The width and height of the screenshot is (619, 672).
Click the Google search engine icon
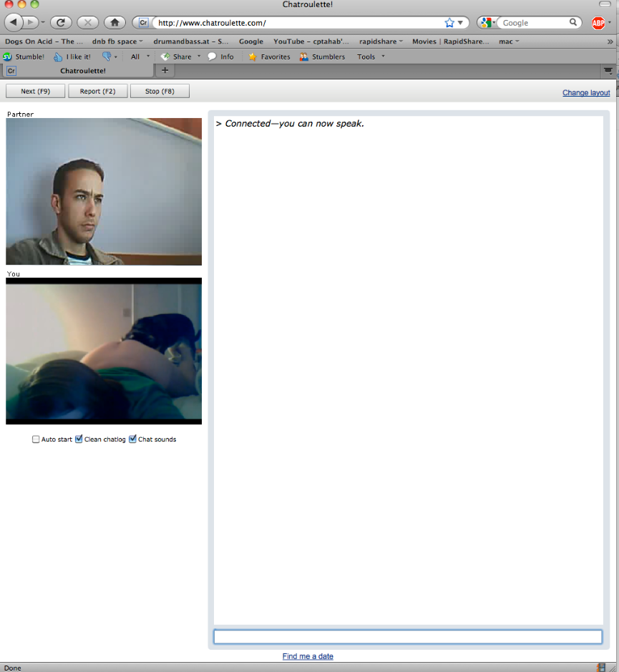[x=486, y=23]
